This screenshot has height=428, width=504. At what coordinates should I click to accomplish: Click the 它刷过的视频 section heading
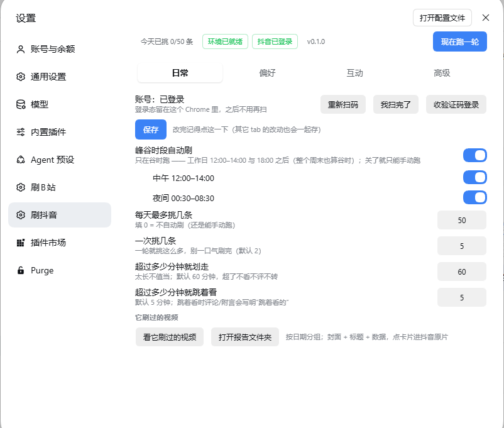(156, 318)
